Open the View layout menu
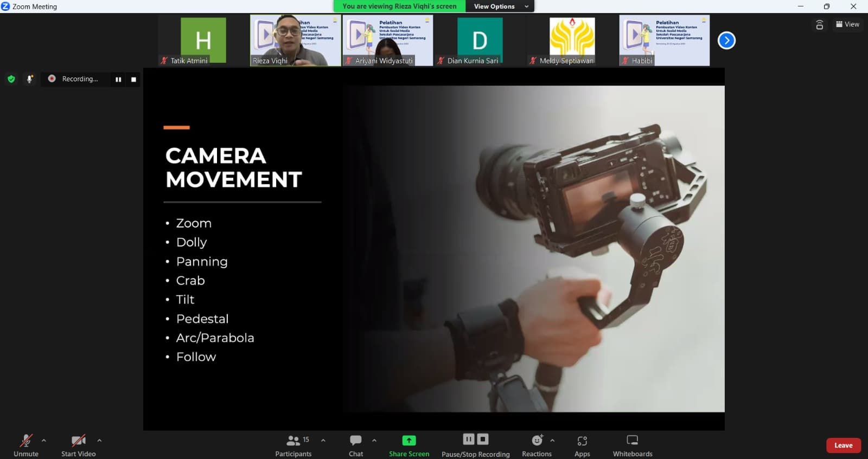868x459 pixels. [x=847, y=24]
